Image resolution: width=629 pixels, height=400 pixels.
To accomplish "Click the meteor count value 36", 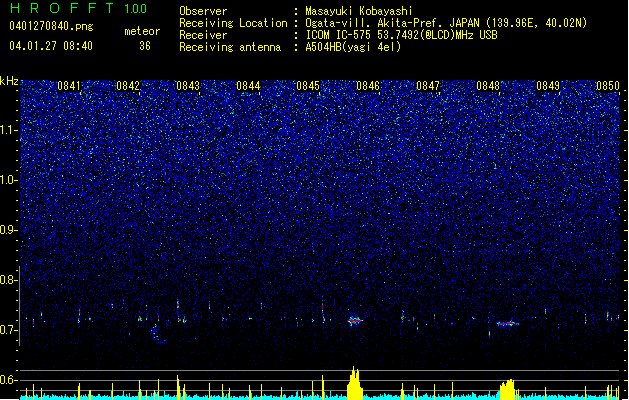I will (145, 46).
